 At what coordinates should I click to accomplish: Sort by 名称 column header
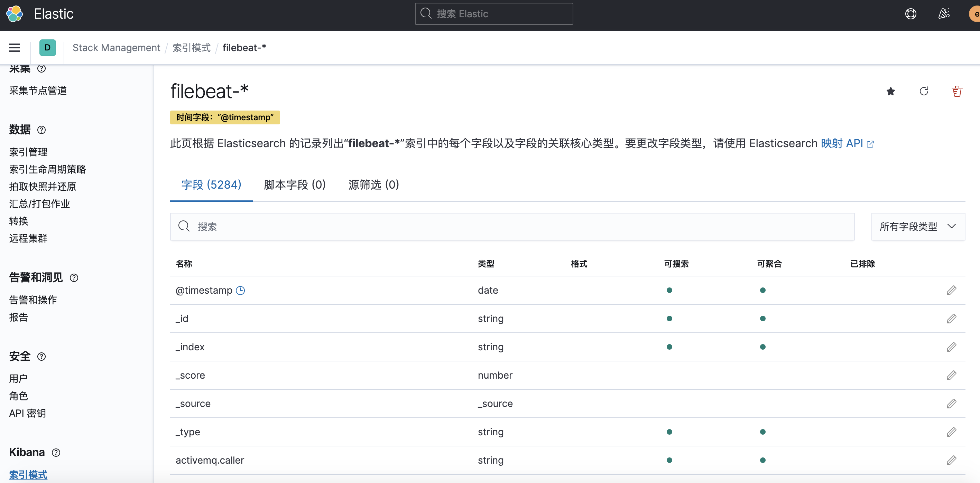coord(184,264)
